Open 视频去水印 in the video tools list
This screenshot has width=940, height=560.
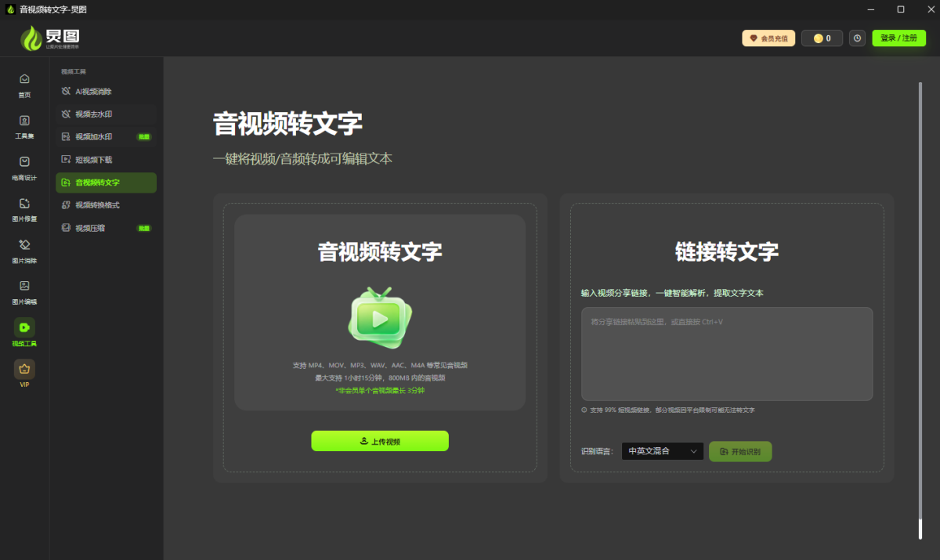point(106,114)
